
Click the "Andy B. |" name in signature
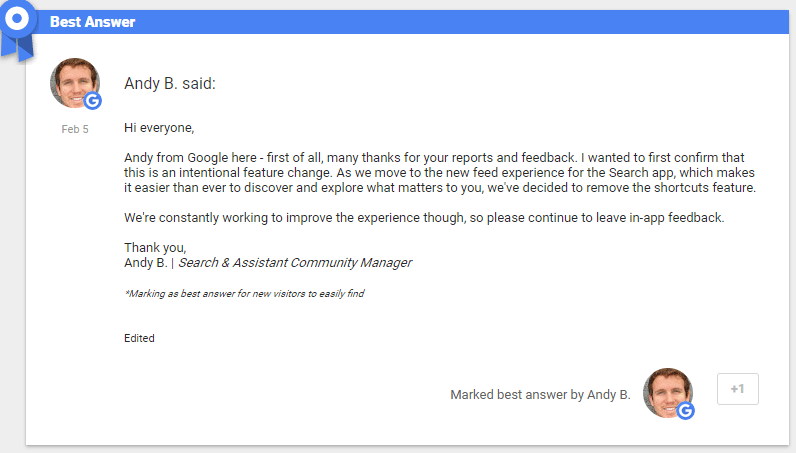(149, 263)
